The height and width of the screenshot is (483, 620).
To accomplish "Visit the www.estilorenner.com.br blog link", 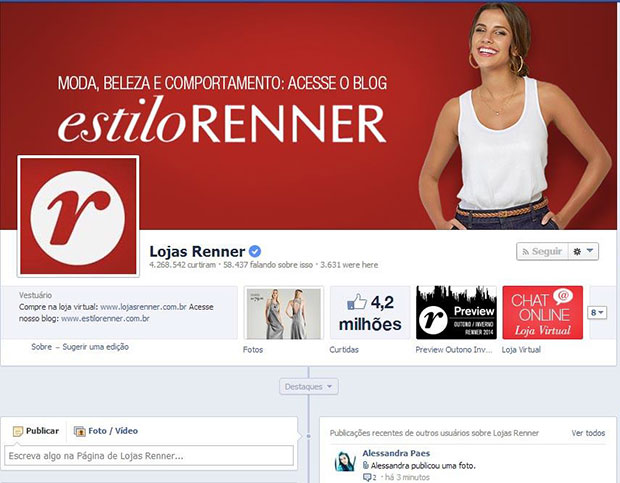I will coord(105,318).
